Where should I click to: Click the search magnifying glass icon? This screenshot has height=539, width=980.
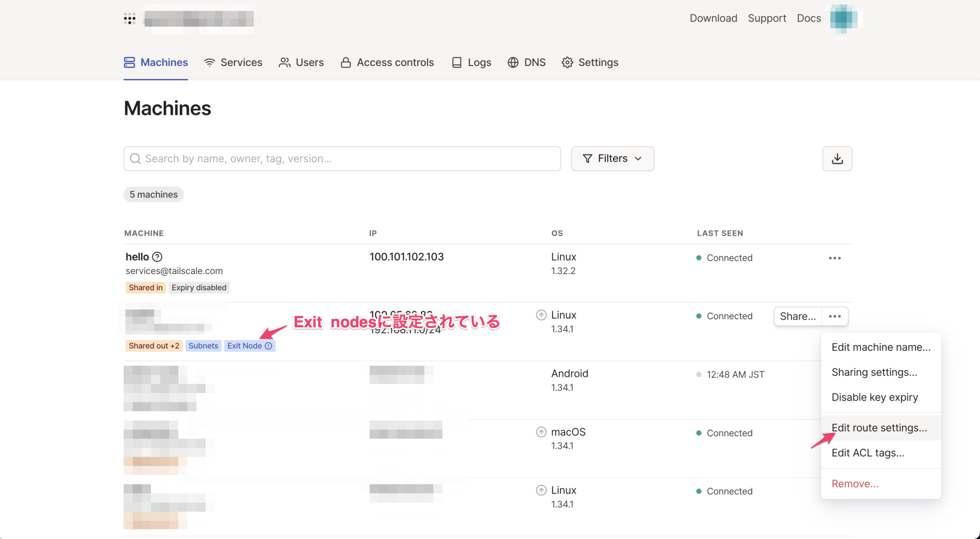pyautogui.click(x=135, y=158)
